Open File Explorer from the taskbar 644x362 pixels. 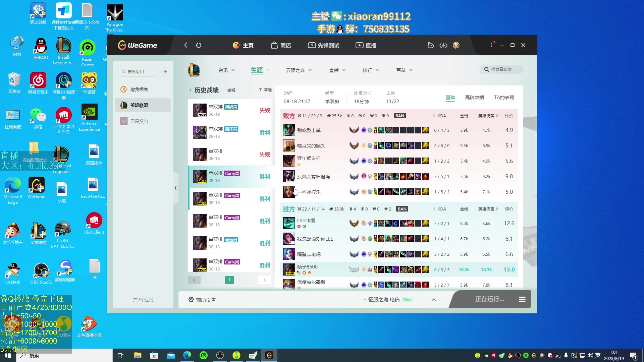click(138, 355)
